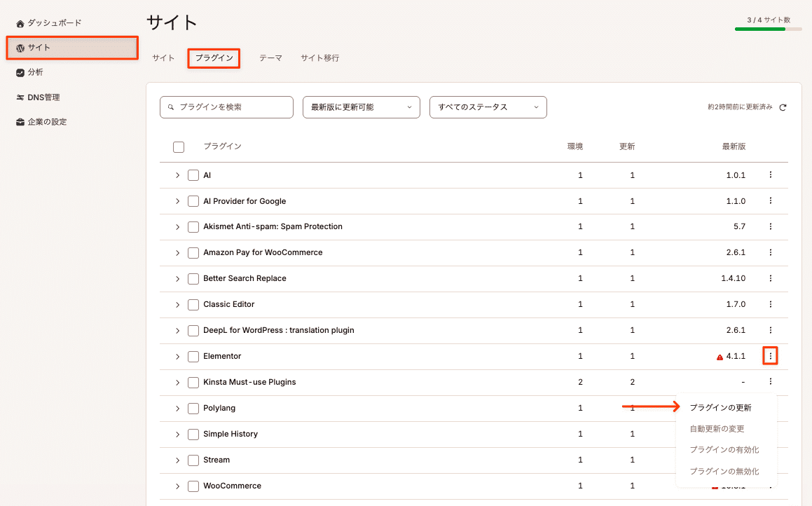Click the Elementor plugin name
This screenshot has height=506, width=812.
(222, 356)
